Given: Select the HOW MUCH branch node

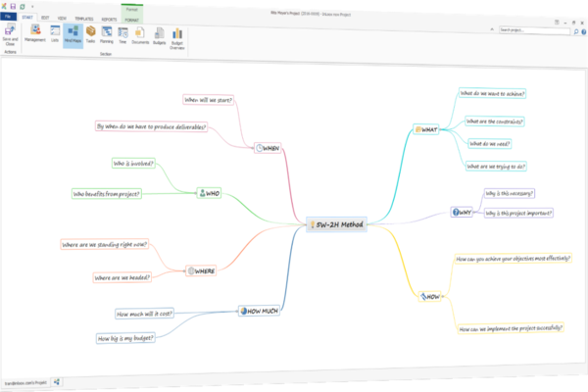Looking at the screenshot, I should (259, 311).
